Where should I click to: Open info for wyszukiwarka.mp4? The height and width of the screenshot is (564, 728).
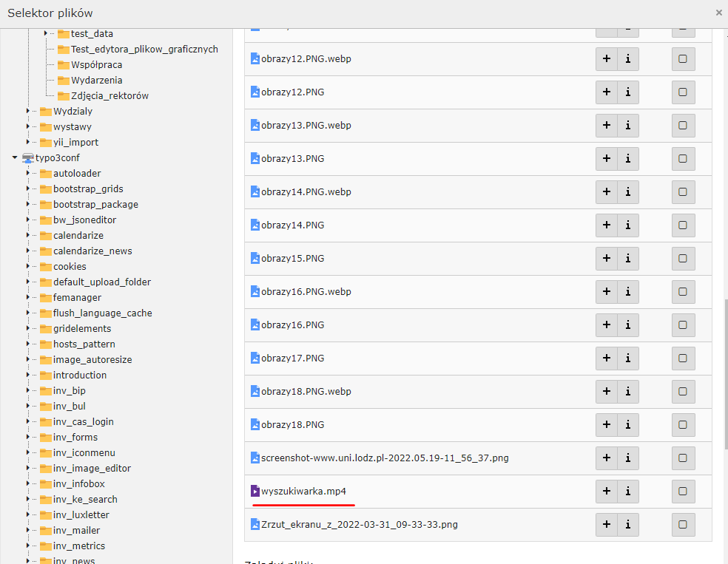click(627, 492)
